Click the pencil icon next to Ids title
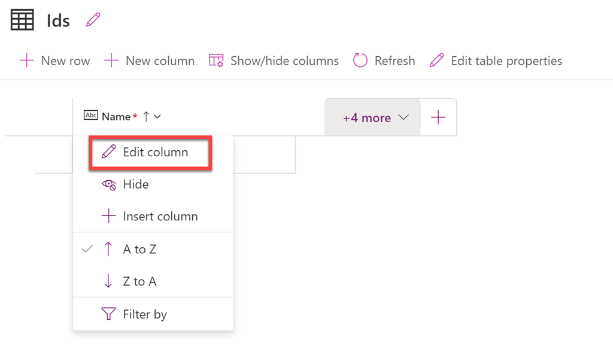 click(93, 20)
